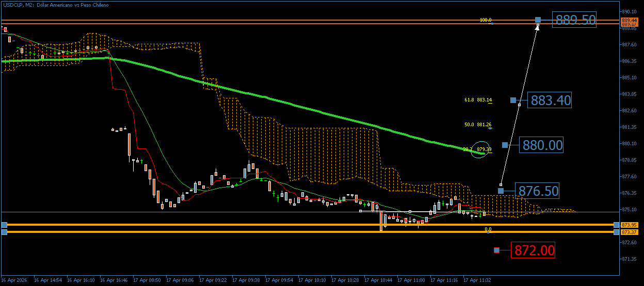Select the upper orange horizontal line at 889.44

point(310,20)
